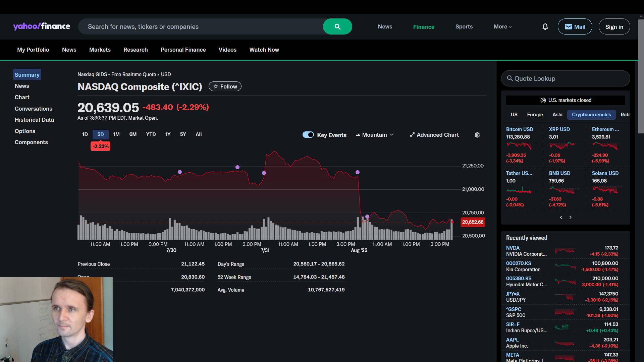
Task: Expand the Mountain chart type dropdown
Action: [374, 135]
